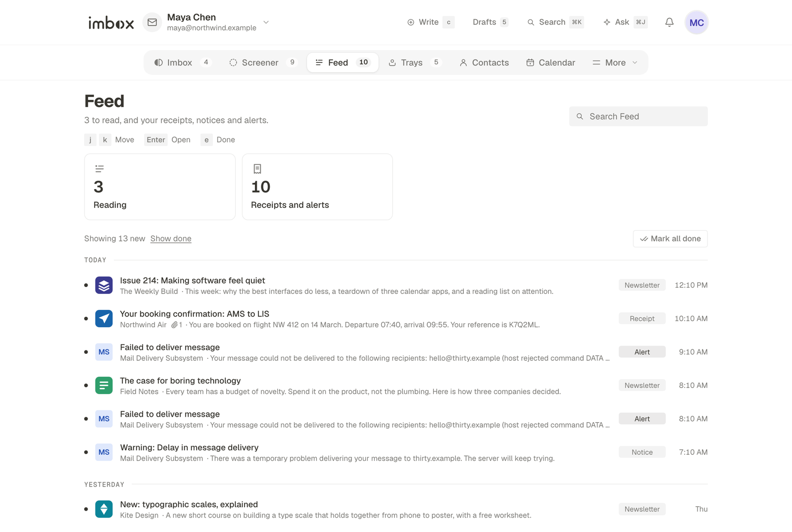The image size is (792, 532).
Task: Open the MC profile avatar
Action: [x=696, y=22]
